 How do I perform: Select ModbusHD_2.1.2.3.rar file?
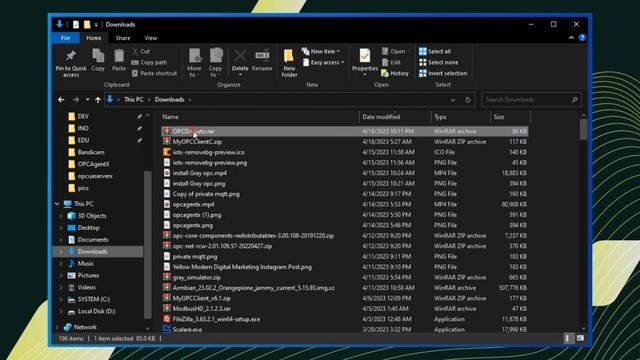tap(201, 309)
